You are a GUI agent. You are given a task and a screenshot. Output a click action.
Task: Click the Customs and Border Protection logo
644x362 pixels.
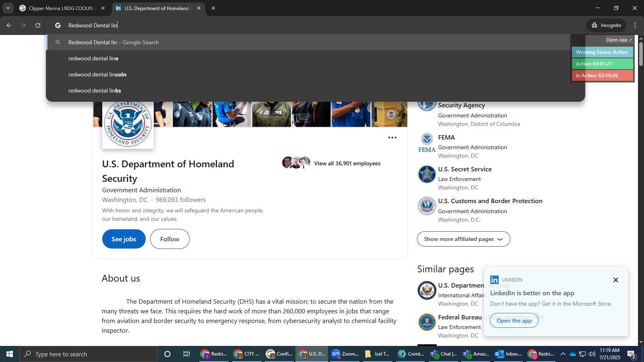(427, 206)
